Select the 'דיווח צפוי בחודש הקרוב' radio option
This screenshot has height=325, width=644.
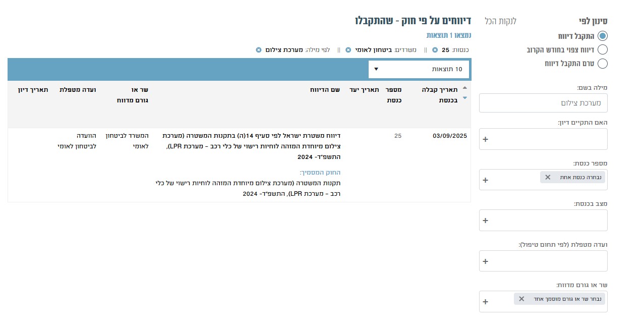coord(602,50)
